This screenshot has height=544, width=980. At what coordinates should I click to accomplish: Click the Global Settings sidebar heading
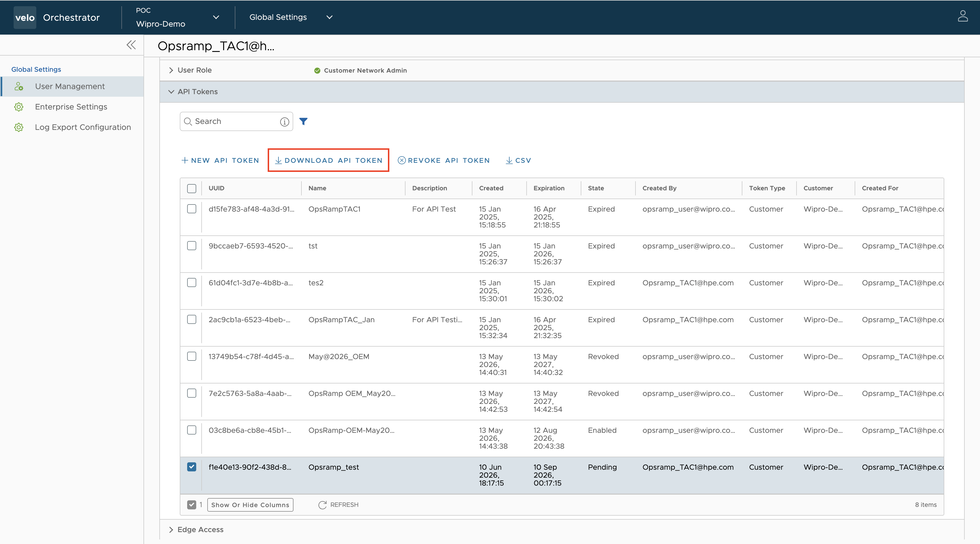coord(36,69)
